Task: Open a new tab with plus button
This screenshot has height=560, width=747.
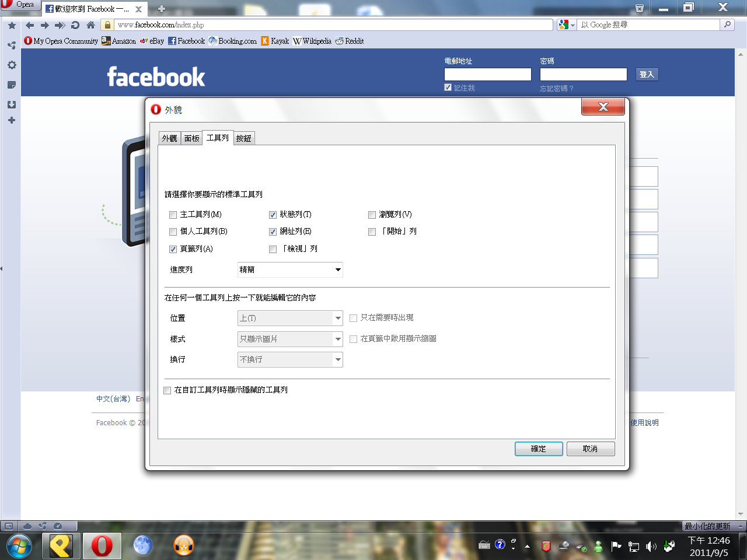Action: (x=162, y=9)
